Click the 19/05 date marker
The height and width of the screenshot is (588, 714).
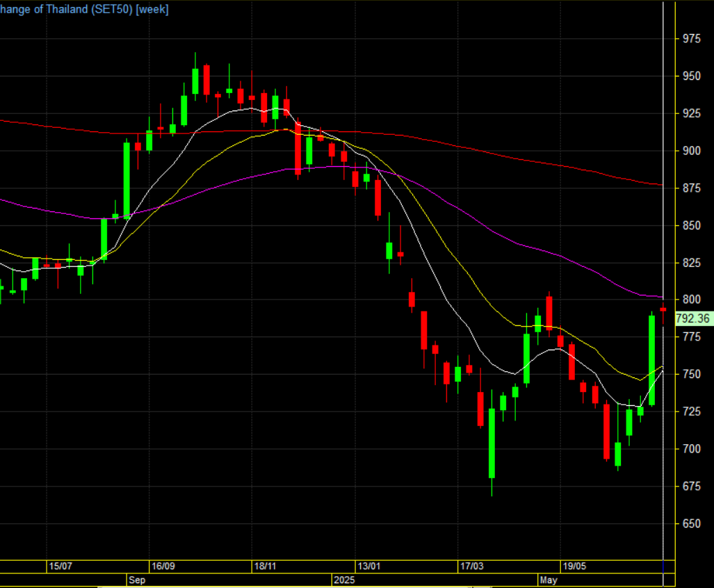point(575,566)
